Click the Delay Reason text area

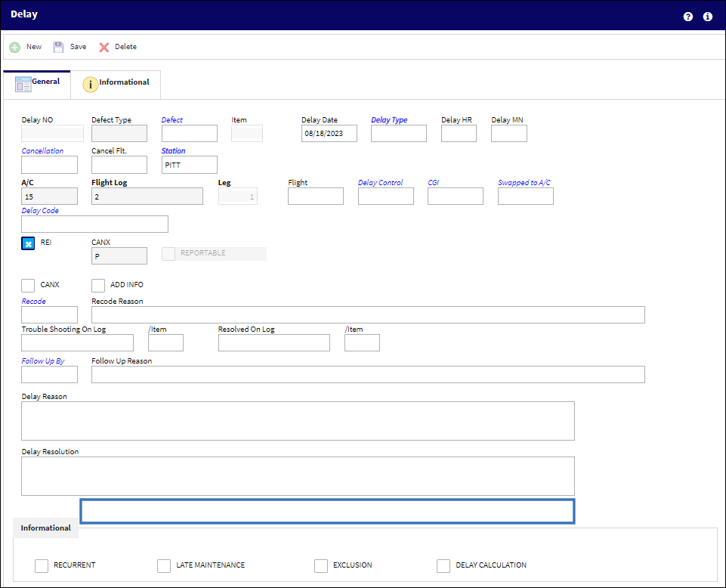(x=298, y=421)
